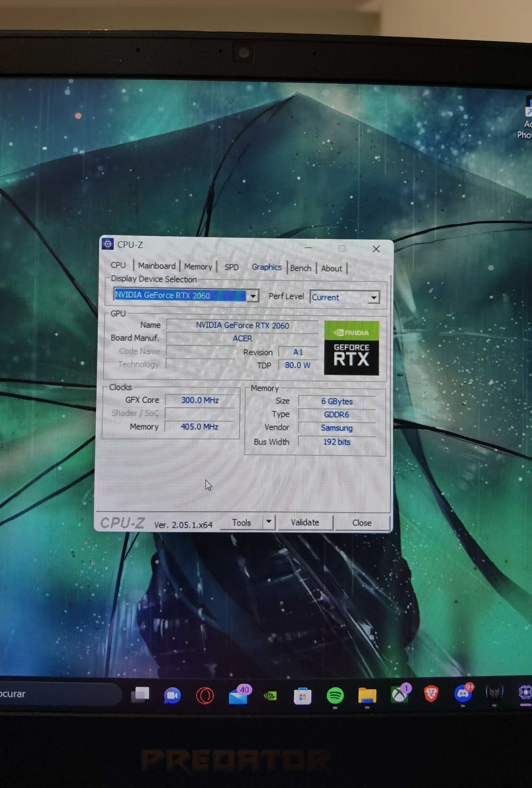Click the TDP 80.0 W value
The width and height of the screenshot is (532, 788).
(x=298, y=365)
